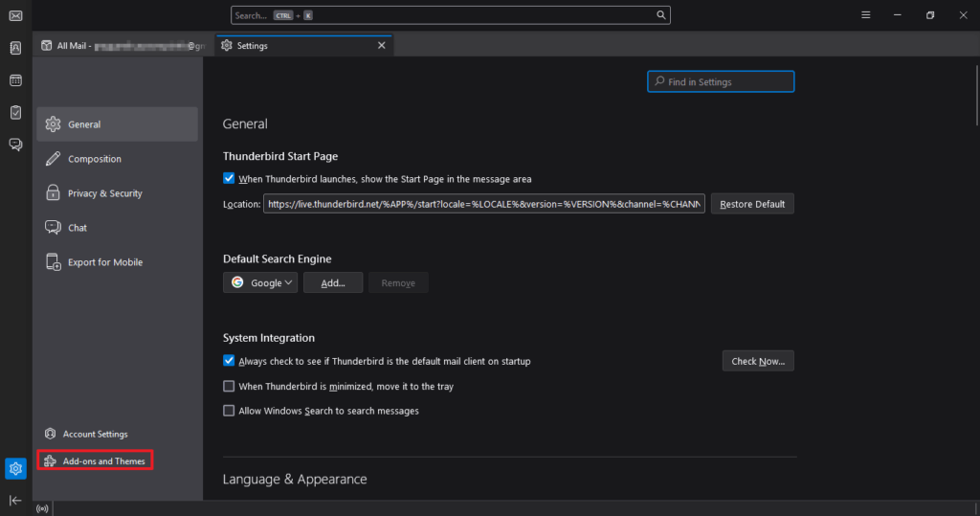This screenshot has height=516, width=980.
Task: Click the Default Search Engine heading
Action: click(x=278, y=258)
